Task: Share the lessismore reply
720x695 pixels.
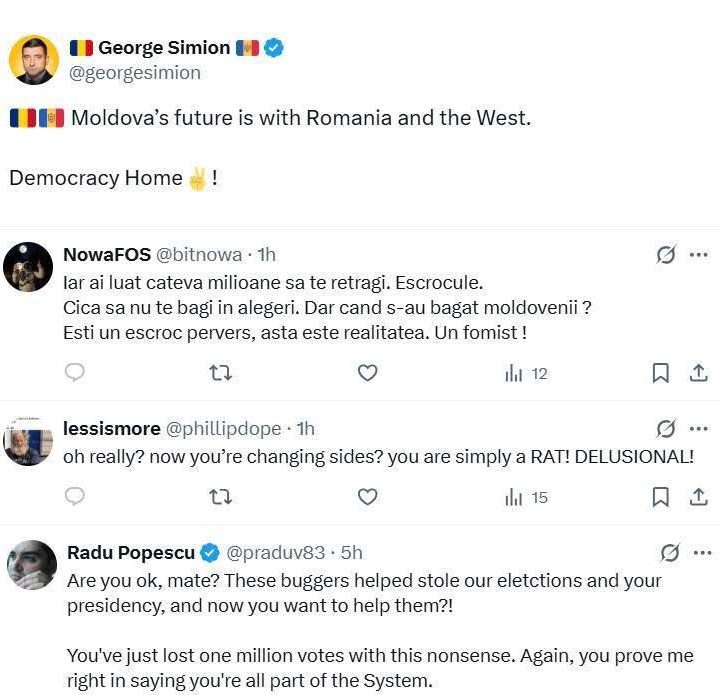Action: point(699,496)
